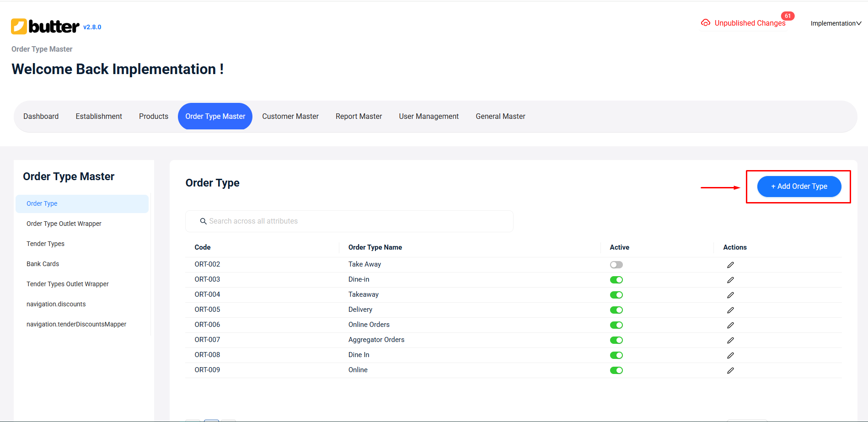Open Unpublished Changes link
The image size is (868, 422).
click(750, 23)
